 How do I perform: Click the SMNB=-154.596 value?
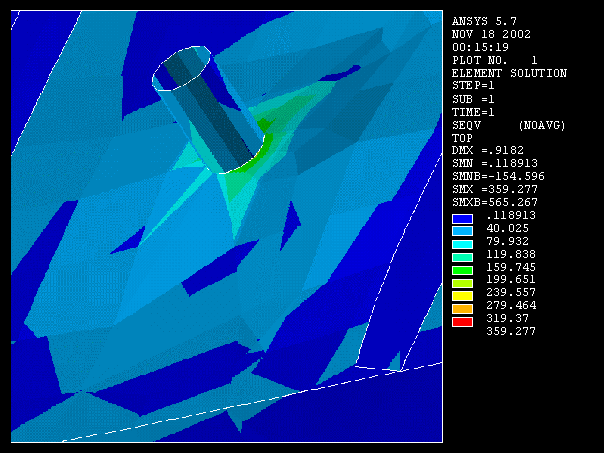pyautogui.click(x=498, y=176)
